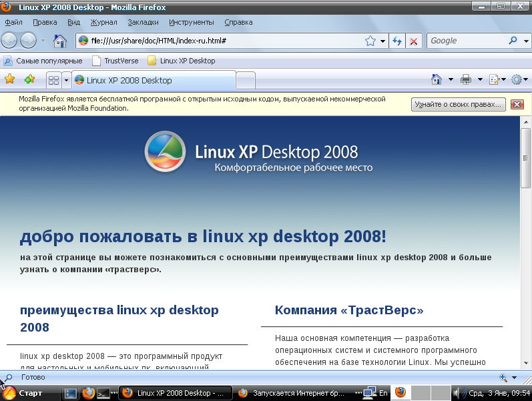Open the zoom level dropdown in the status bar
The image size is (532, 401).
[x=515, y=377]
